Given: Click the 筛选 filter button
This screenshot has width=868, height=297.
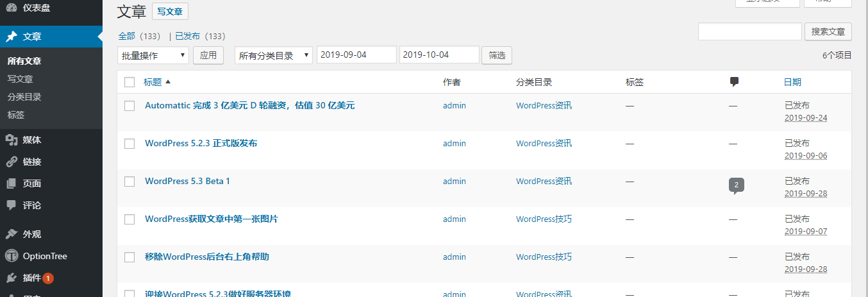Looking at the screenshot, I should click(497, 55).
